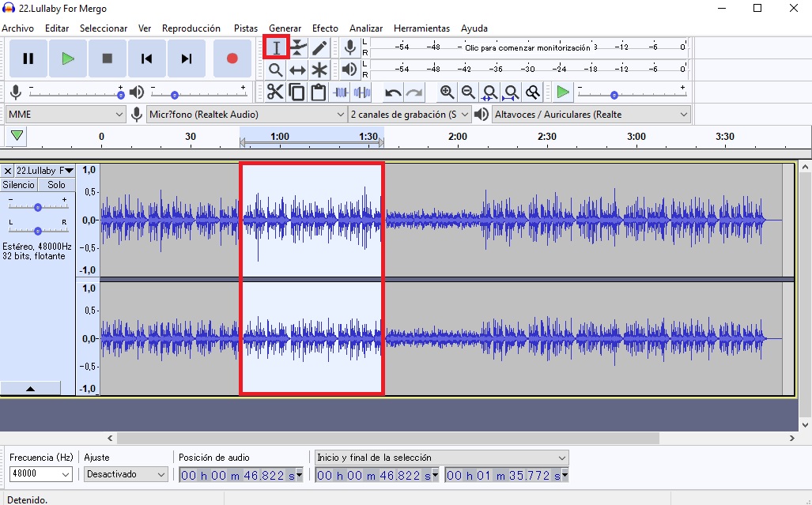Click the Undo arrow icon
812x505 pixels.
click(393, 92)
